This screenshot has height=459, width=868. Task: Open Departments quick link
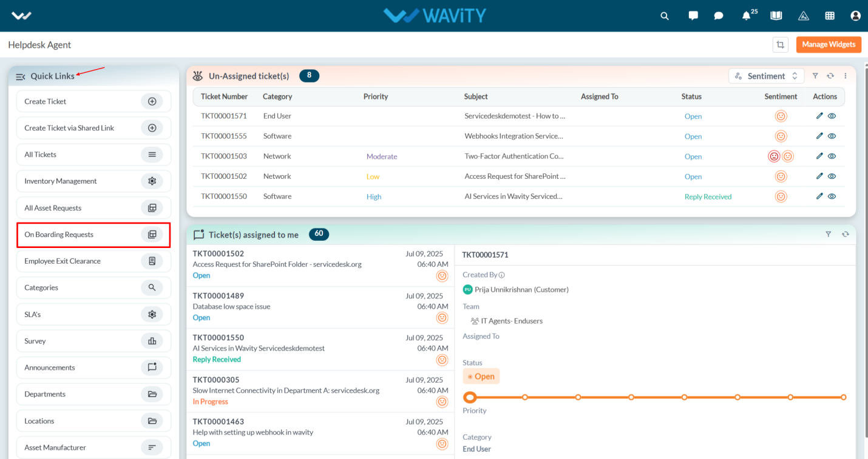pos(93,394)
